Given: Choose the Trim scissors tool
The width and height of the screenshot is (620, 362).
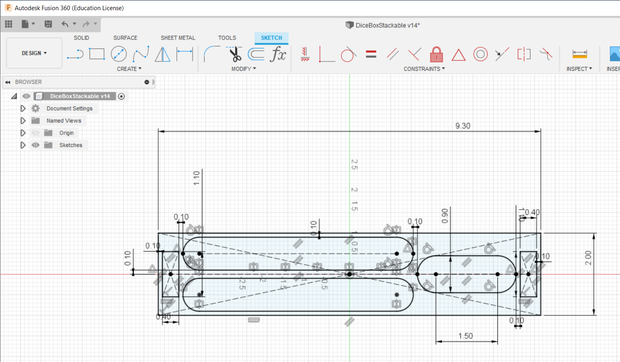Looking at the screenshot, I should pos(235,54).
